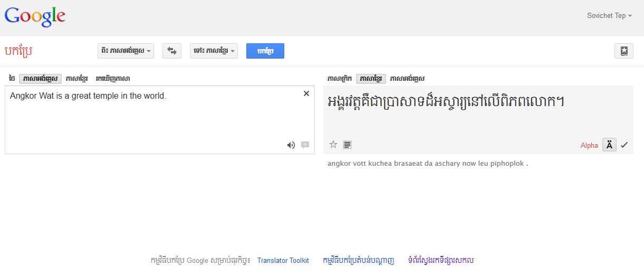The image size is (644, 275).
Task: Open the phrasebook star icon at top right
Action: click(x=624, y=51)
